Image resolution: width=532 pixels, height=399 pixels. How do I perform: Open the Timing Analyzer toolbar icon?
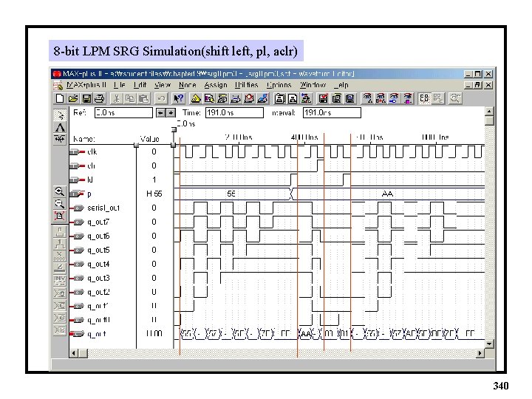pos(249,98)
